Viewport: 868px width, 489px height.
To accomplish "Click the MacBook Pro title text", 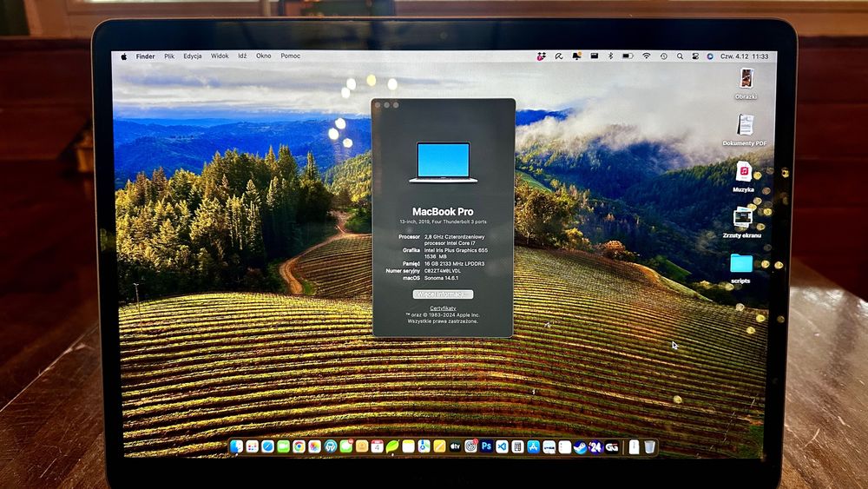I will tap(443, 212).
